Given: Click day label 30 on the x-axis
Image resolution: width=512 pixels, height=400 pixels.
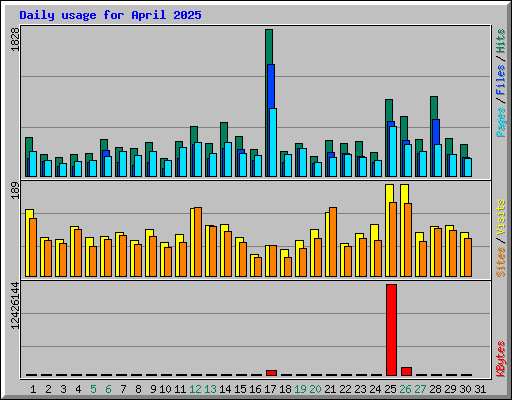Looking at the screenshot, I should (465, 389).
